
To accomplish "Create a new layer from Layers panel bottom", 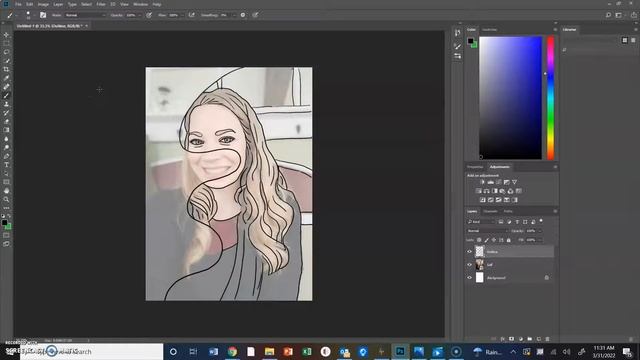I will [539, 339].
